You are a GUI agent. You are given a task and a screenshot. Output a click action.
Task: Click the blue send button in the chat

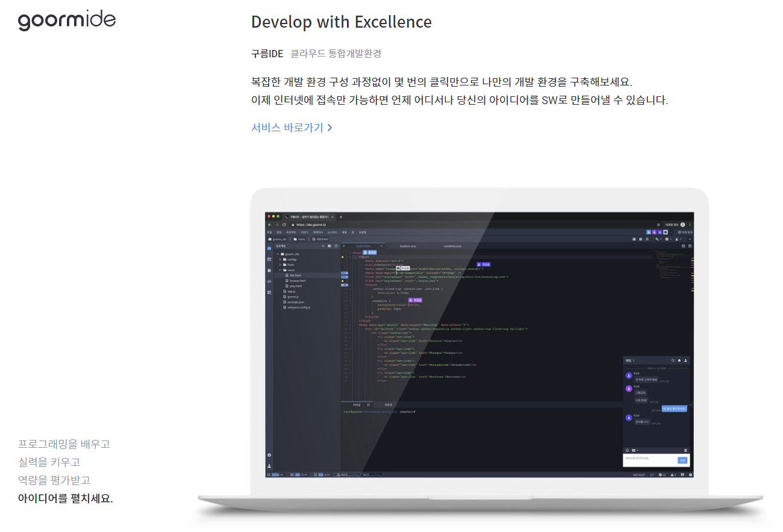[682, 460]
